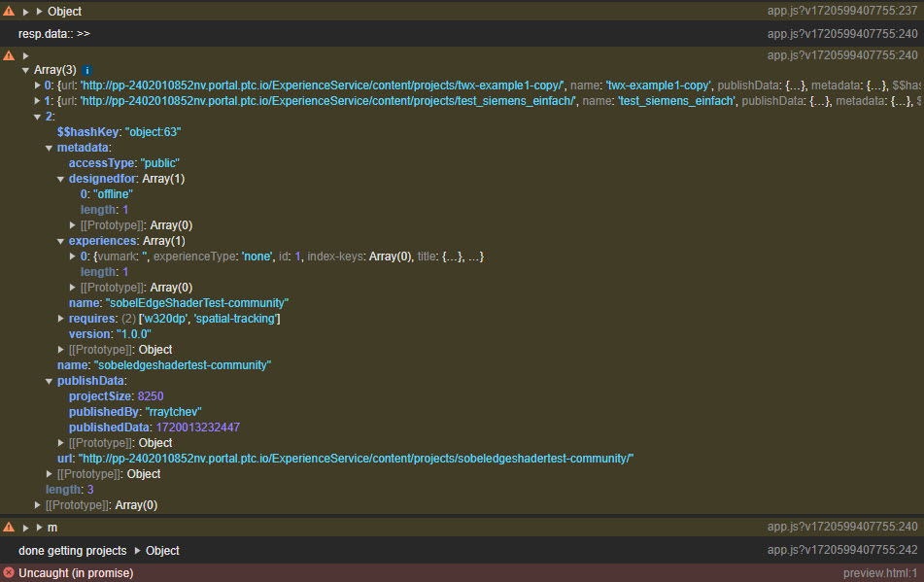Image resolution: width=924 pixels, height=582 pixels.
Task: Collapse the designedfor Array(1) node
Action: [x=60, y=179]
